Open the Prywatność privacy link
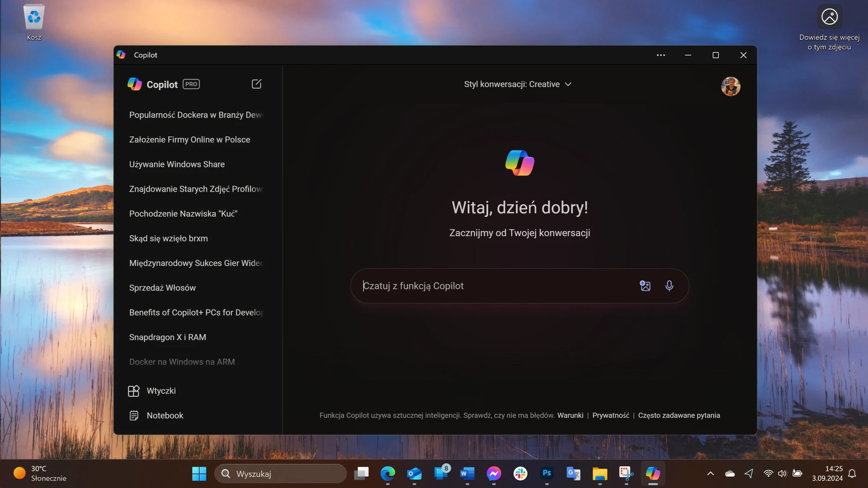868x488 pixels. pos(611,416)
